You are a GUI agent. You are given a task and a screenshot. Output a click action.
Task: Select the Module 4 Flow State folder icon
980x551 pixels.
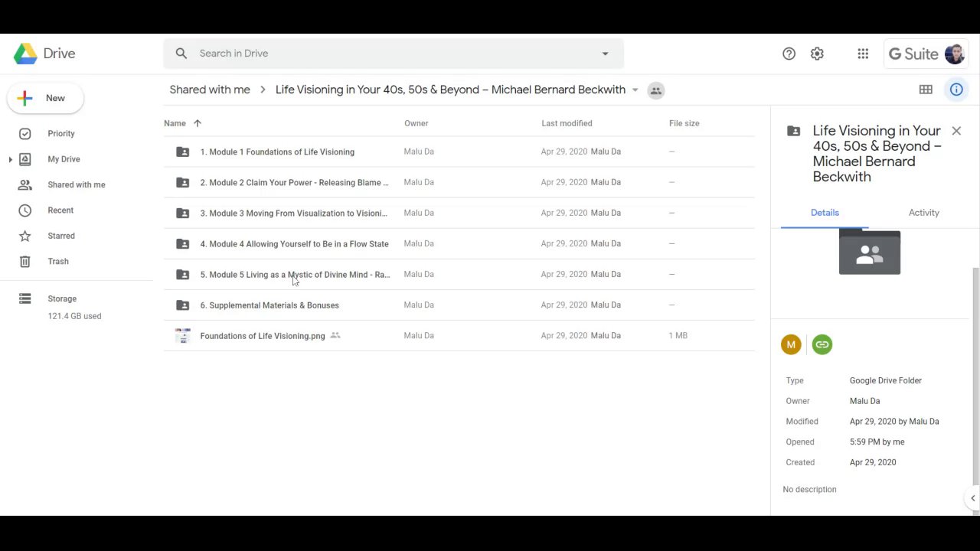point(182,243)
